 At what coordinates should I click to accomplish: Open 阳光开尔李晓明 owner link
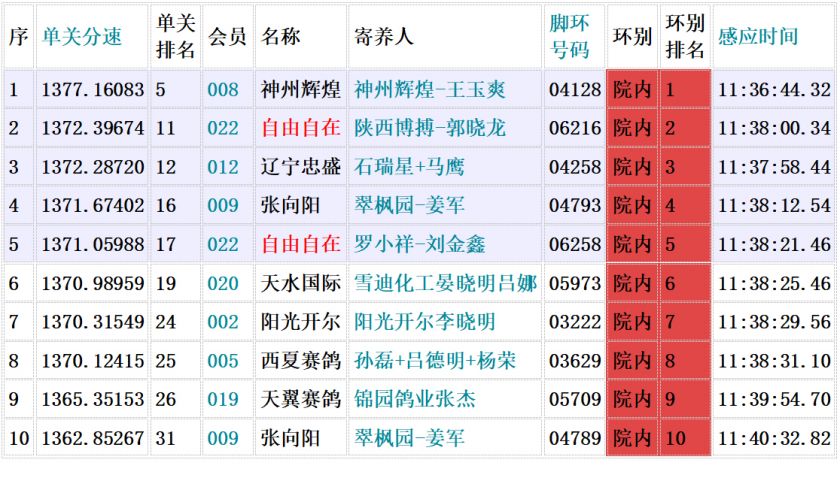click(x=424, y=321)
